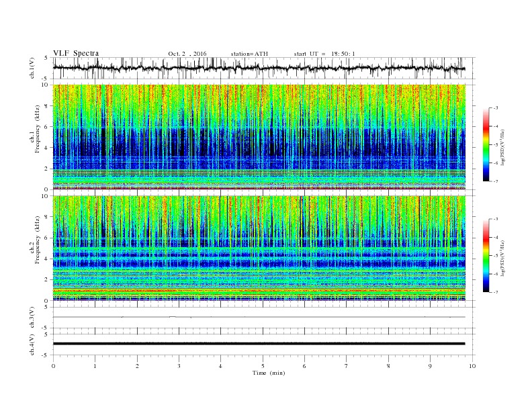Click inside the ch.1 spectrogram panel
Image resolution: width=532 pixels, height=411 pixels.
coord(259,136)
